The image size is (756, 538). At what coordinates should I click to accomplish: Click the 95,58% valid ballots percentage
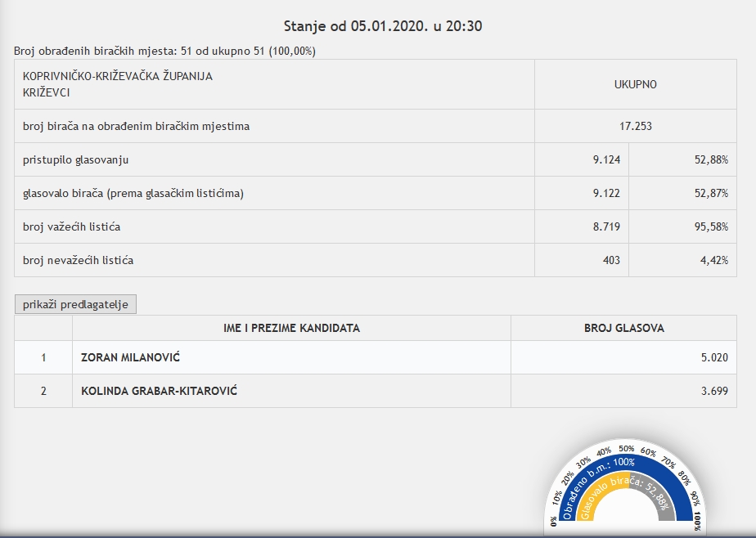pos(711,226)
